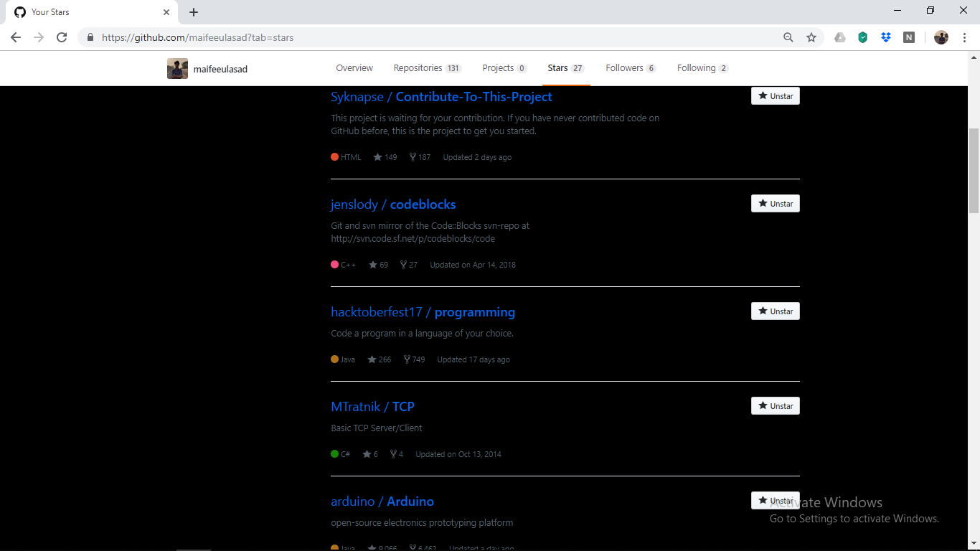Click fork count 27 on codeblocks
Screen dimensions: 980x551
409,265
